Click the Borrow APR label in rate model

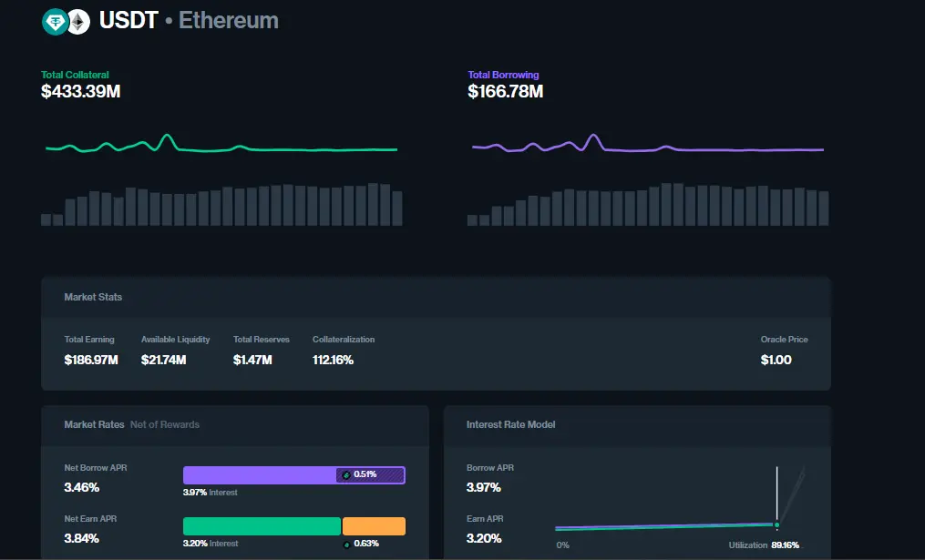tap(490, 468)
